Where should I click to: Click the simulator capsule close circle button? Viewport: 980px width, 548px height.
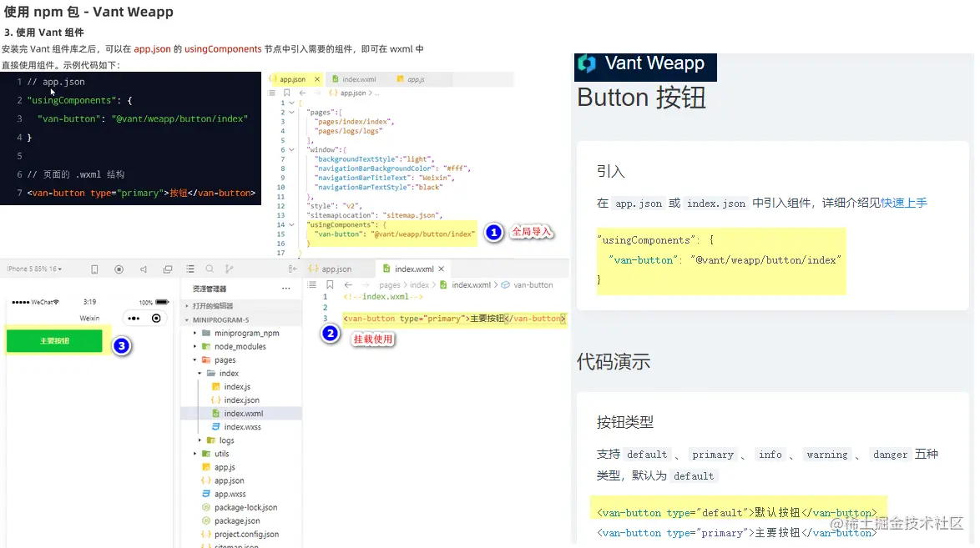tap(156, 318)
